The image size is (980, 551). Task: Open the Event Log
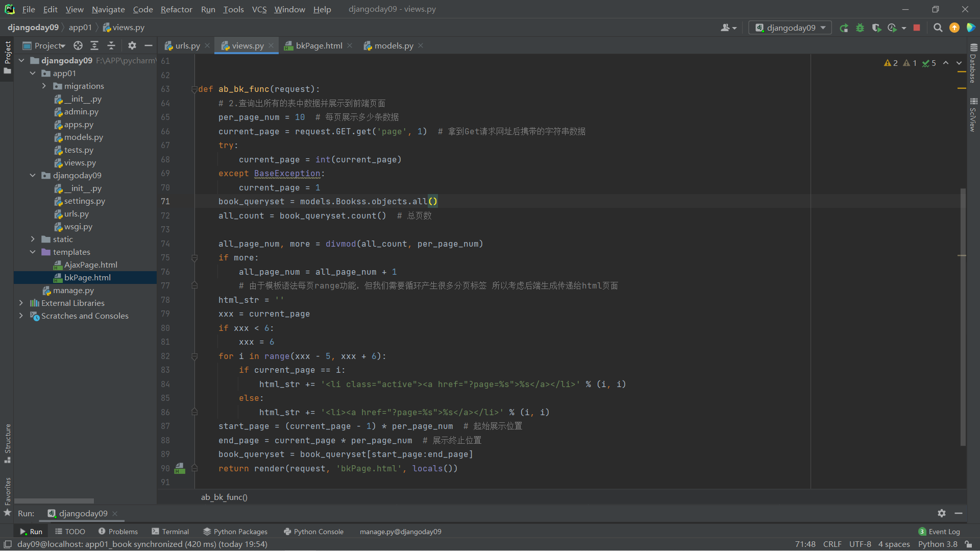939,532
